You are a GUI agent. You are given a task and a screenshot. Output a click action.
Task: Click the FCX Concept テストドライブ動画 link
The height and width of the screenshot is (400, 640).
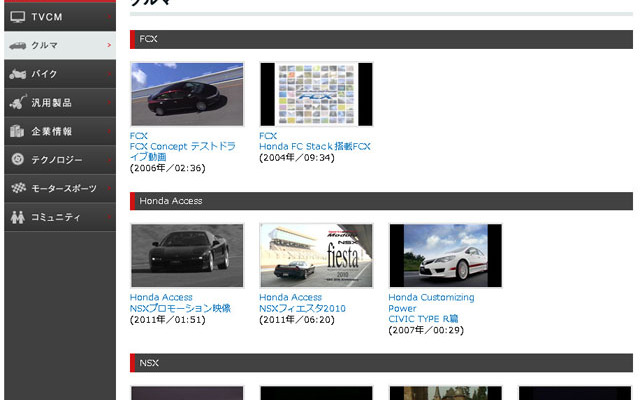pyautogui.click(x=182, y=151)
